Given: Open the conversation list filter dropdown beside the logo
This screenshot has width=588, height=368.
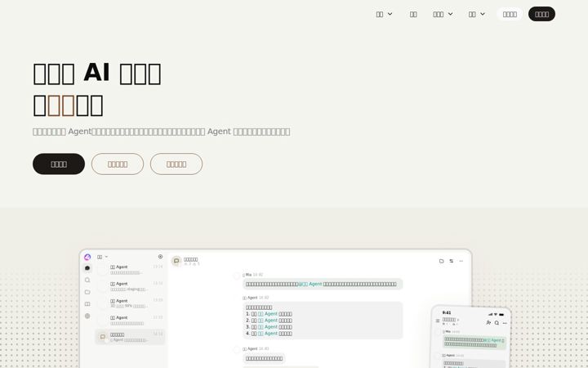Looking at the screenshot, I should pos(102,257).
